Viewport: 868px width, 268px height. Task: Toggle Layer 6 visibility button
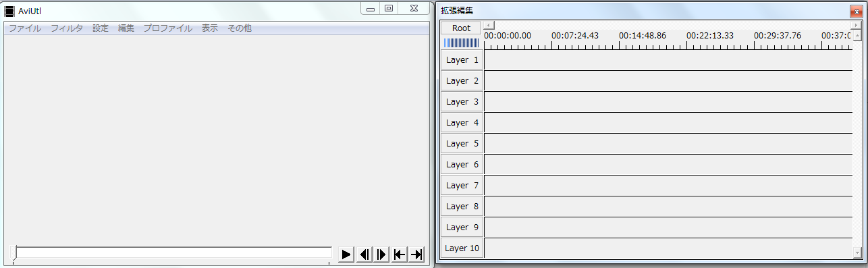point(462,165)
